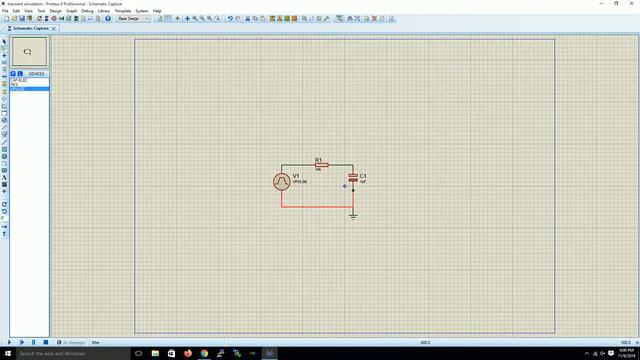640x360 pixels.
Task: Toggle the grid display icon
Action: (168, 19)
